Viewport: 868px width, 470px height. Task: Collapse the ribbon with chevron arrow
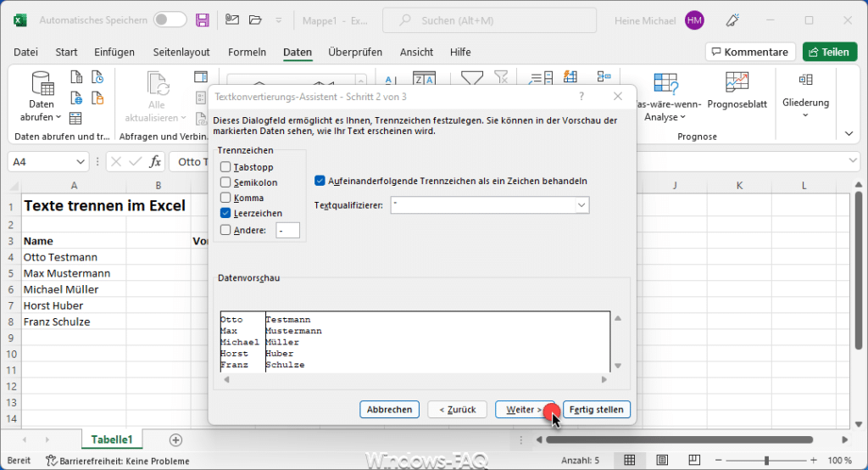849,133
